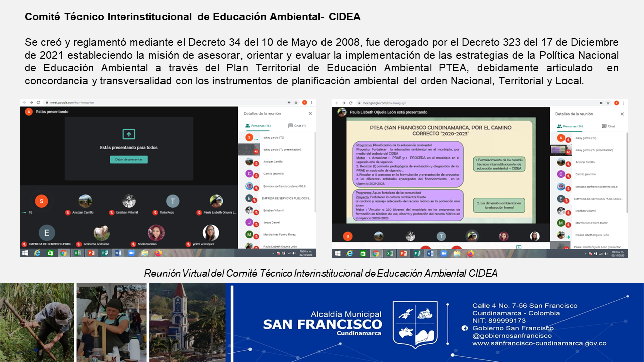This screenshot has height=362, width=644.
Task: Open Word from PTEA slide window taskbar
Action: (x=430, y=253)
